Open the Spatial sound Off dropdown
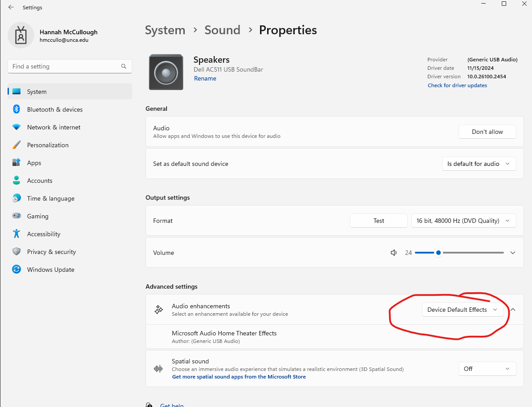Screen dimensions: 532x407 click(487, 368)
